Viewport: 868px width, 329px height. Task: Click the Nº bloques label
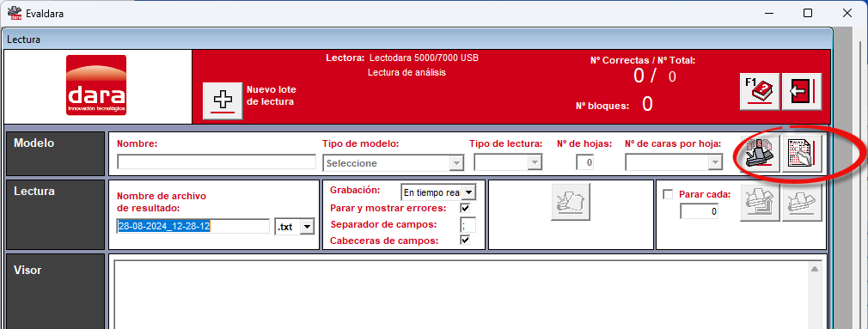(602, 107)
